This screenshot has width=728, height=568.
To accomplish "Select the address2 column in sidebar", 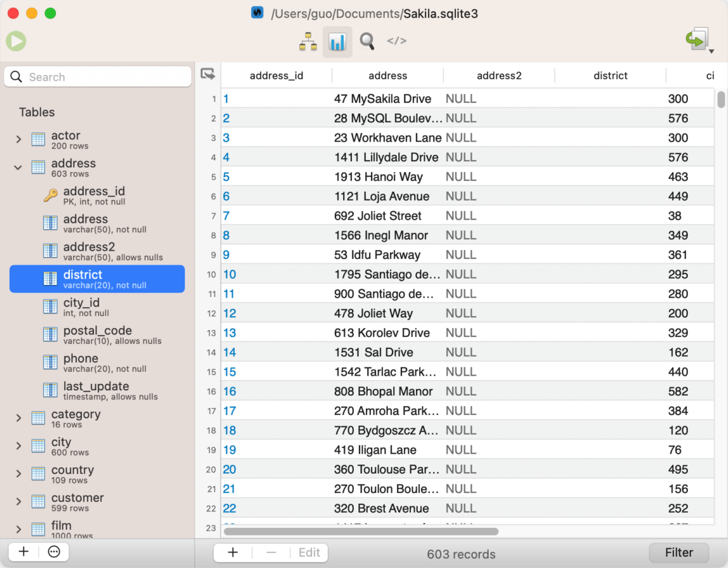I will pos(97,251).
